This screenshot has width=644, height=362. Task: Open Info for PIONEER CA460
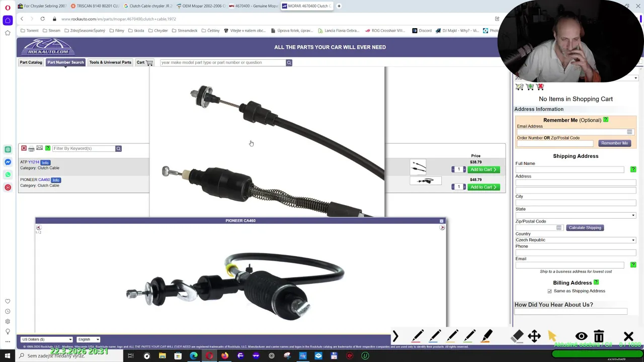coord(56,180)
